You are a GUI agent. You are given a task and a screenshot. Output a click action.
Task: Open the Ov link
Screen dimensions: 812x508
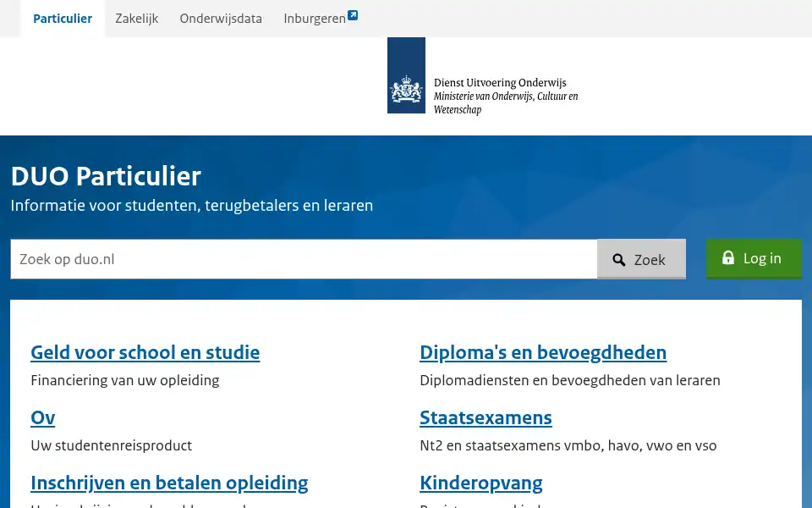coord(43,417)
